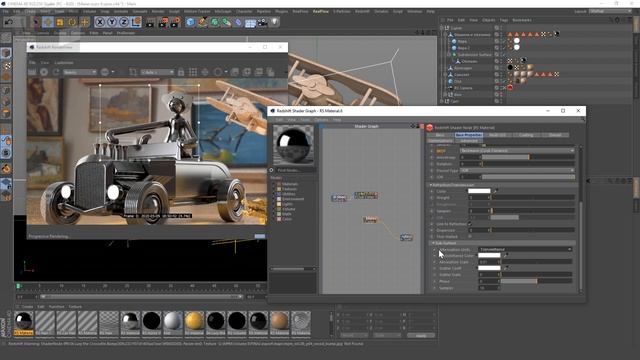The image size is (640, 360).
Task: Add a Camera from the toolbar
Action: point(262,22)
